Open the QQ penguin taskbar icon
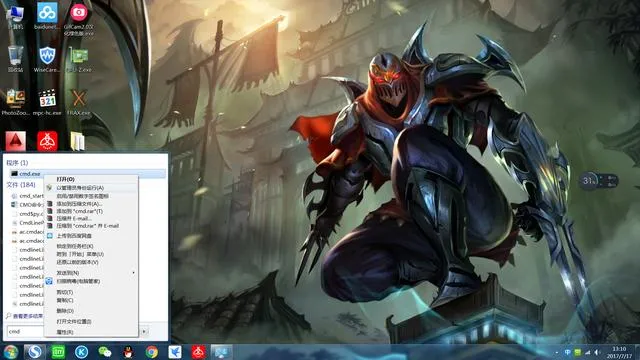 point(128,351)
